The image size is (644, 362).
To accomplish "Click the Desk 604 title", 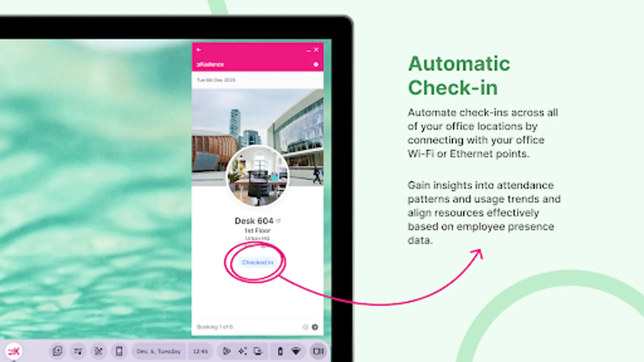I will (x=254, y=221).
